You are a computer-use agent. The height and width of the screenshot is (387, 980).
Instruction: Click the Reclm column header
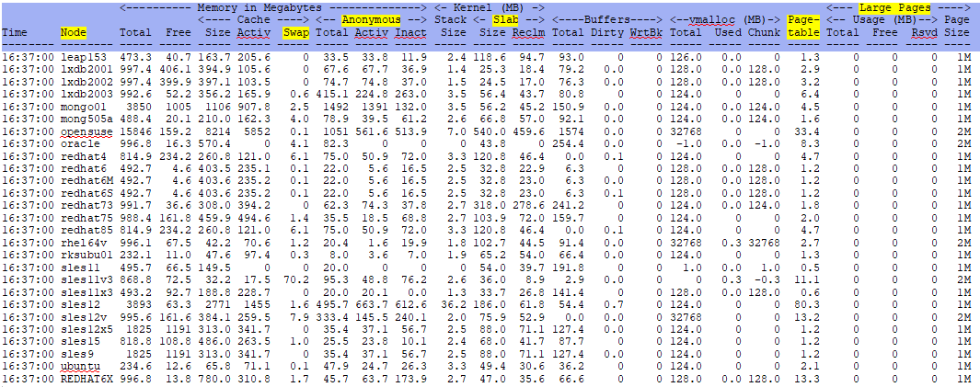[x=528, y=32]
